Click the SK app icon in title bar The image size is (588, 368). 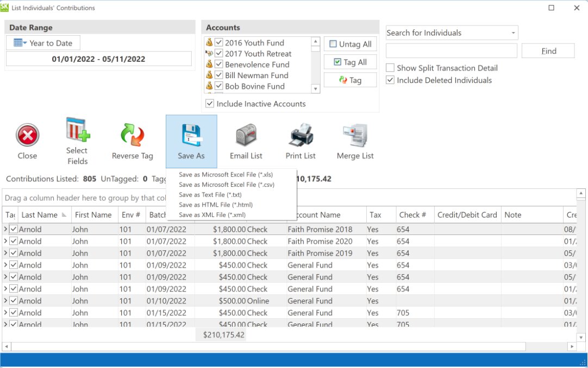click(x=4, y=7)
